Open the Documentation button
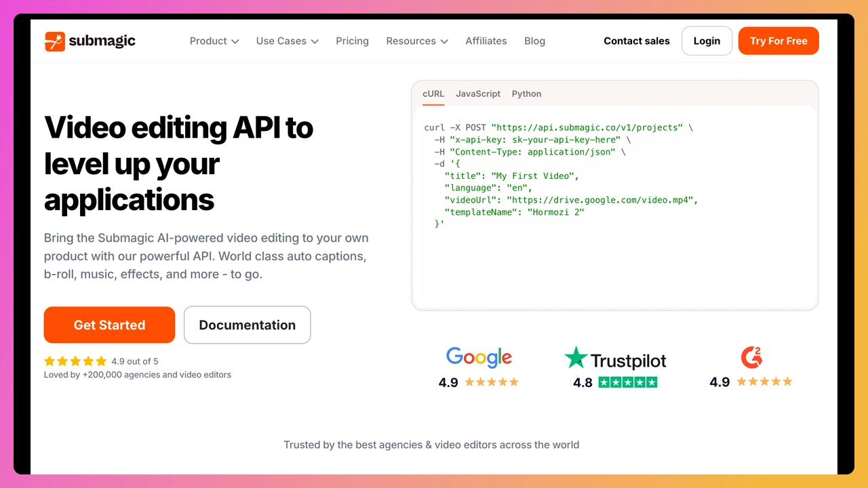The height and width of the screenshot is (488, 868). 248,325
